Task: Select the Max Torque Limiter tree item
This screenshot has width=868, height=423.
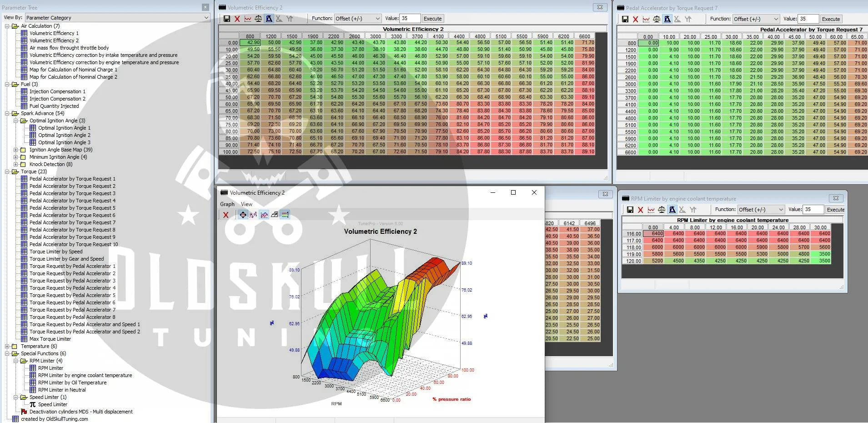Action: [x=50, y=339]
